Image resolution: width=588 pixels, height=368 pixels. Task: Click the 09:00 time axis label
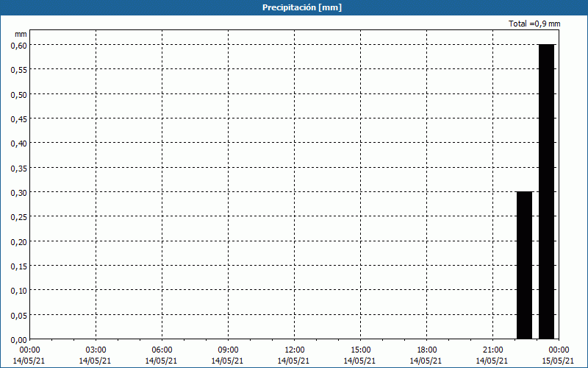(x=228, y=350)
